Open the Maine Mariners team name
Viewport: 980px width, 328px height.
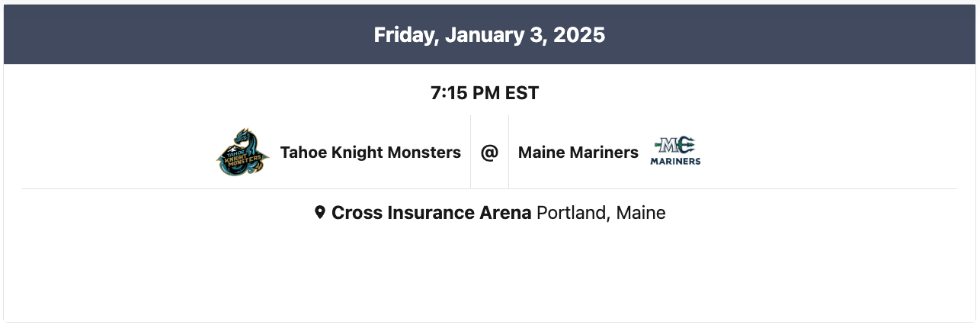578,153
